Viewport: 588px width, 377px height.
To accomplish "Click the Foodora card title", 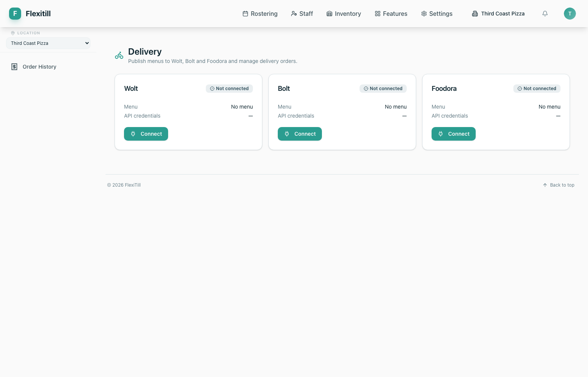I will [x=444, y=89].
